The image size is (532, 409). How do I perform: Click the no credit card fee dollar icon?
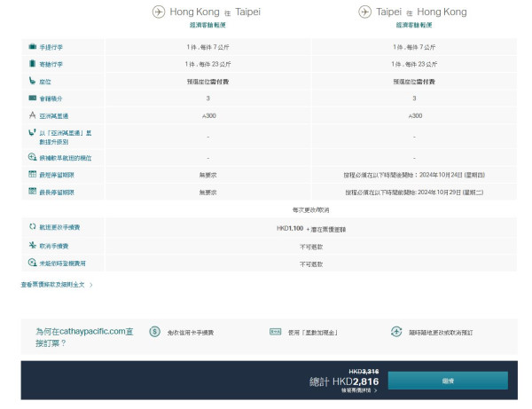pyautogui.click(x=154, y=332)
